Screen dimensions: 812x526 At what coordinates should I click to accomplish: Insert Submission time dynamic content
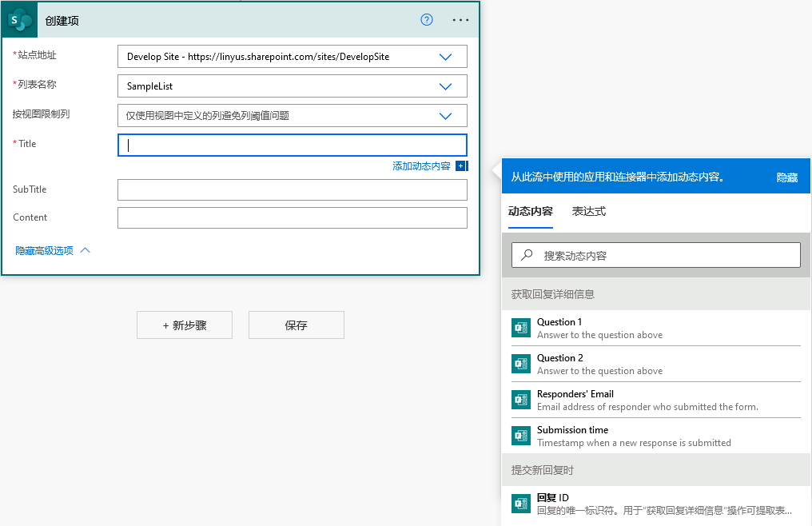pos(655,436)
